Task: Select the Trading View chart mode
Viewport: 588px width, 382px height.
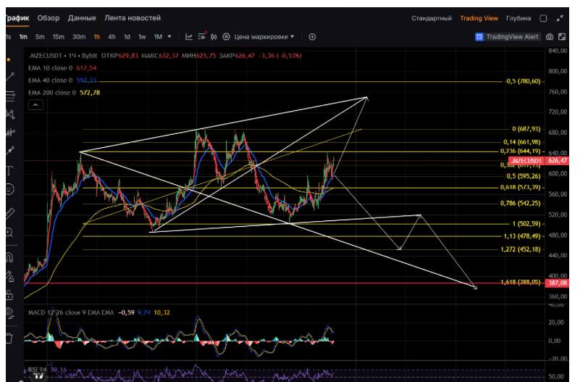Action: (479, 18)
